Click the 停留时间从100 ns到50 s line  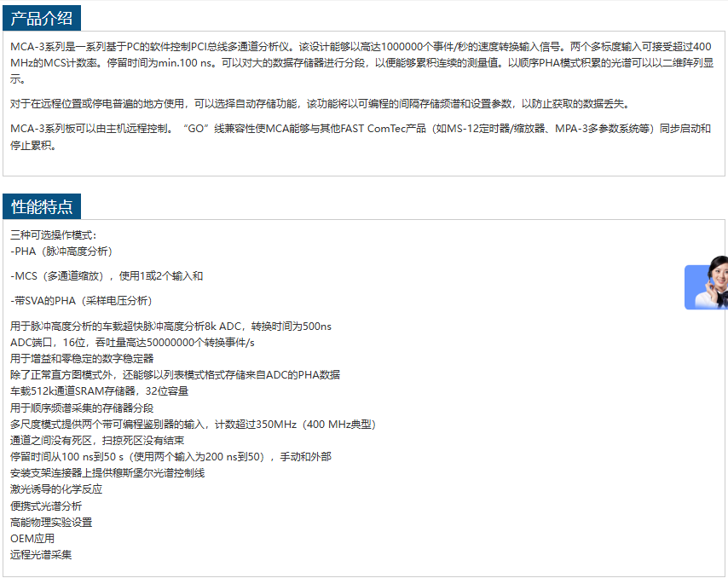pyautogui.click(x=170, y=457)
